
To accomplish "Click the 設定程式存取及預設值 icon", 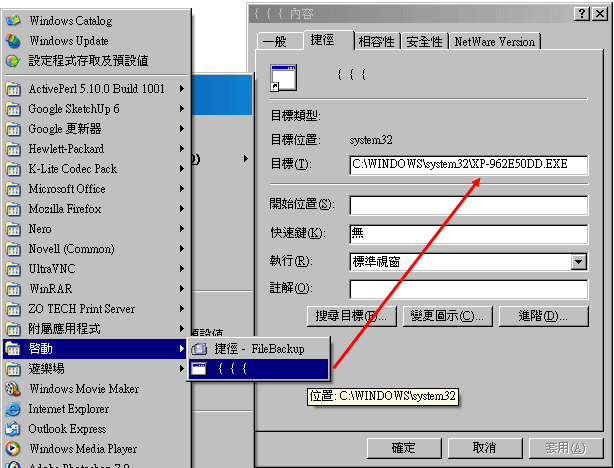I will coord(13,61).
